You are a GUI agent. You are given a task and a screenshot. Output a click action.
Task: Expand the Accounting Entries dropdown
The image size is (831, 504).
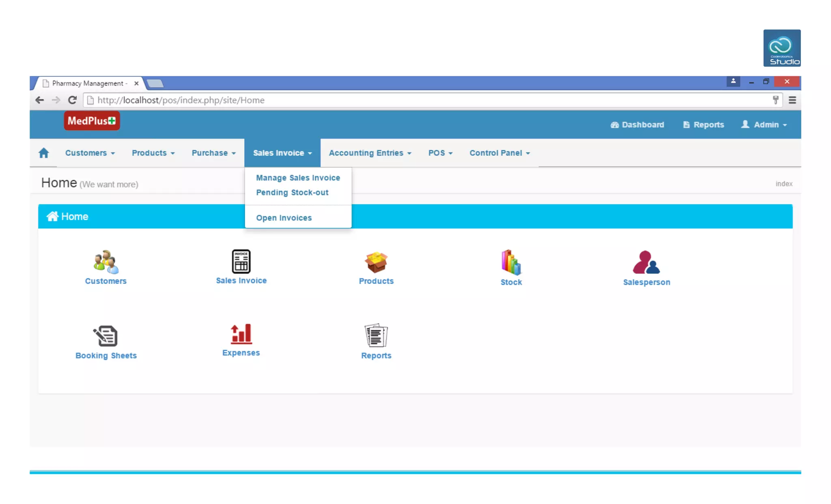(x=370, y=153)
